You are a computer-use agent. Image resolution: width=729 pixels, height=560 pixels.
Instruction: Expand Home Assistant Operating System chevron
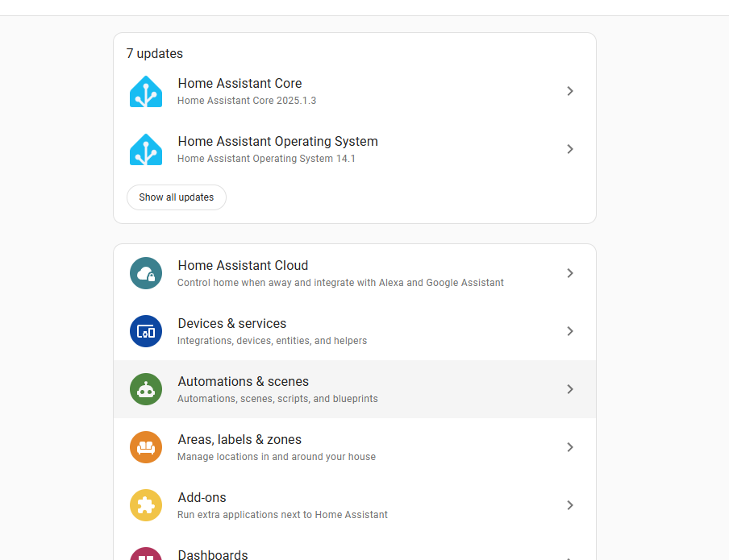pos(570,149)
